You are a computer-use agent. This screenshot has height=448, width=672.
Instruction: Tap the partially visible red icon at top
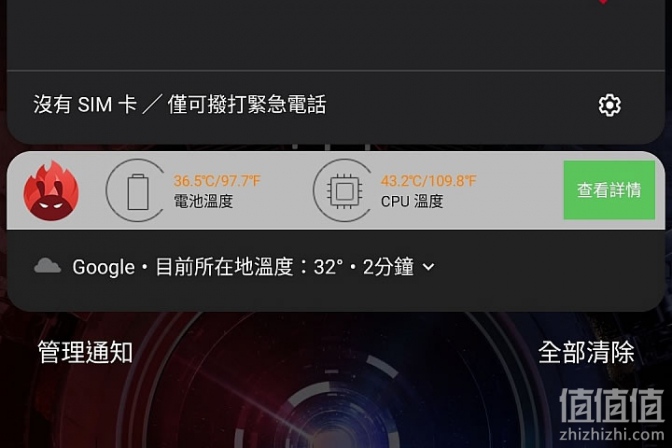(603, 2)
